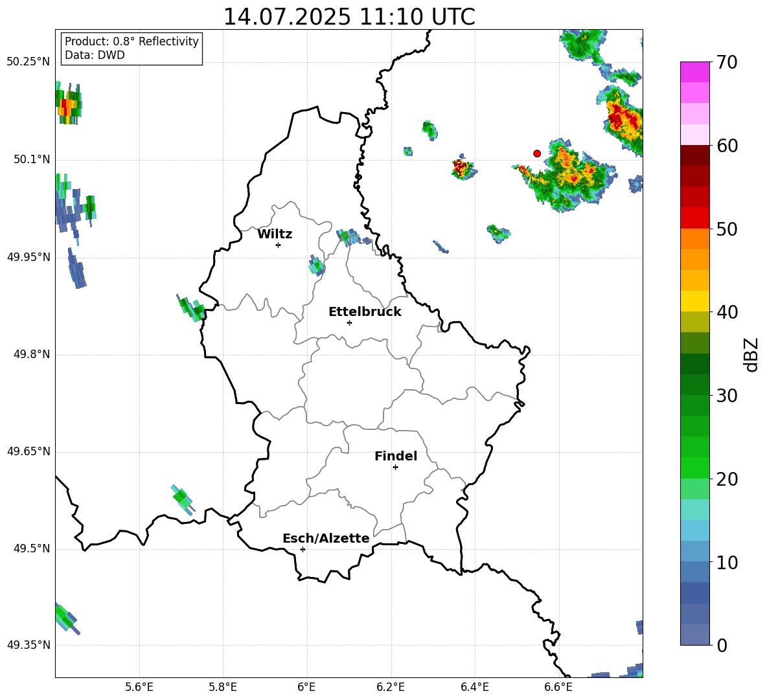Click the Findel city label
This screenshot has height=700, width=767.
pos(396,456)
